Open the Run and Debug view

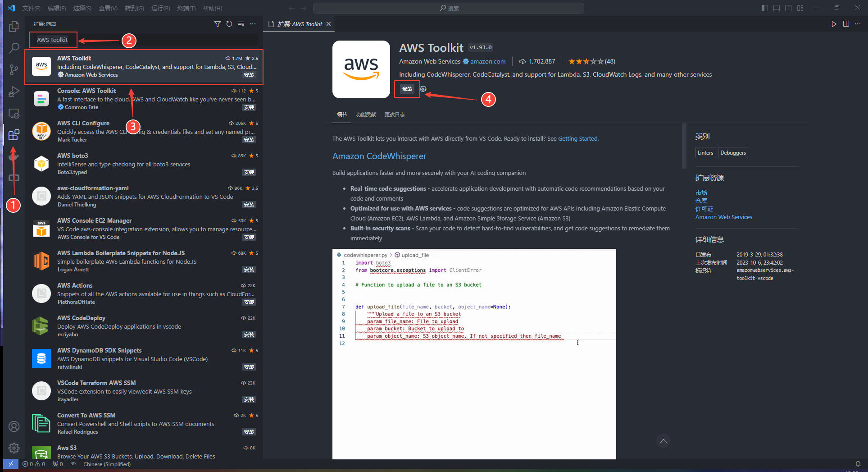coord(14,92)
